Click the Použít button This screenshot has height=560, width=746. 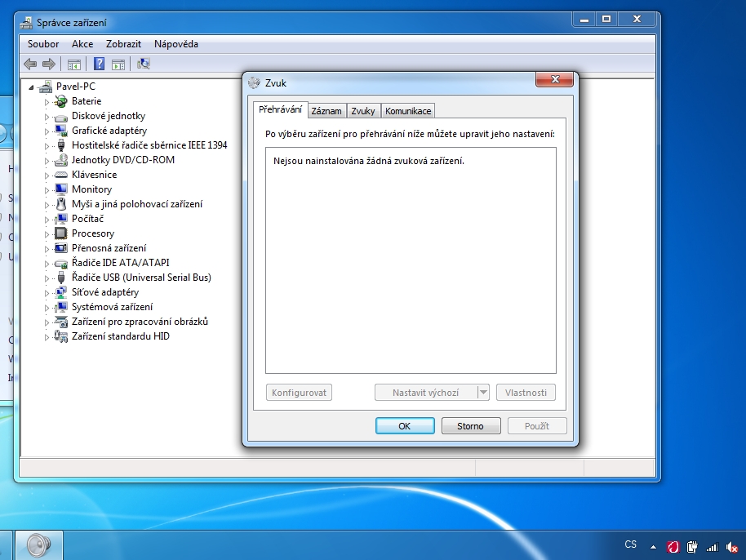pyautogui.click(x=537, y=426)
